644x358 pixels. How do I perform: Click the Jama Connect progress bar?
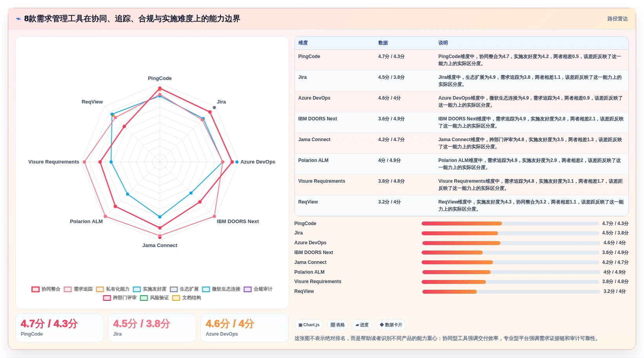pos(510,262)
